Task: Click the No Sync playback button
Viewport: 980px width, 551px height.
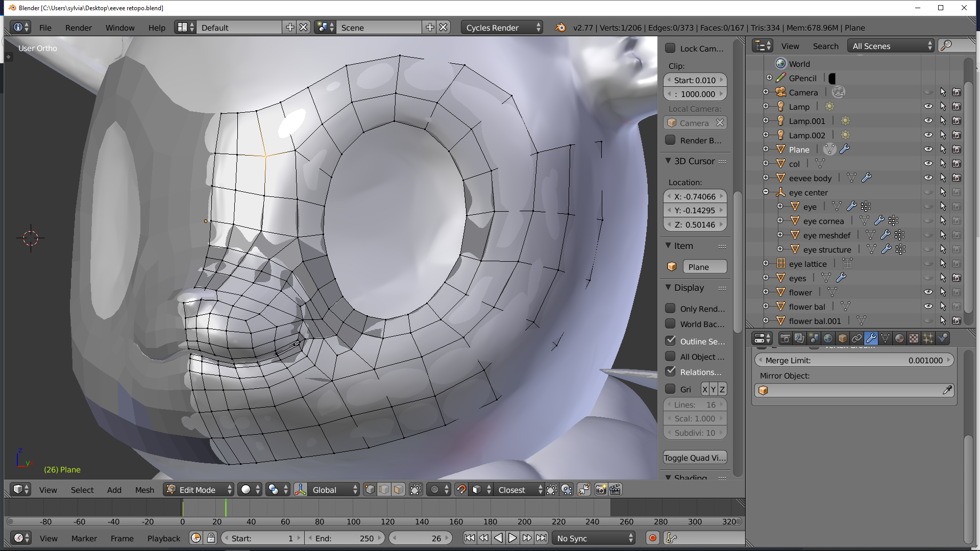Action: [x=592, y=538]
